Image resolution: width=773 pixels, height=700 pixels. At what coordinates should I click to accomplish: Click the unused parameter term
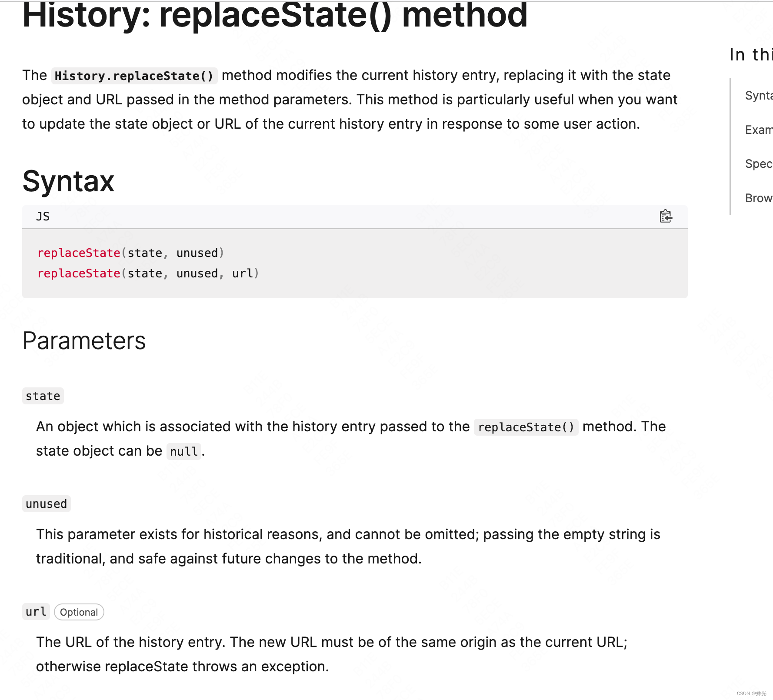click(46, 504)
